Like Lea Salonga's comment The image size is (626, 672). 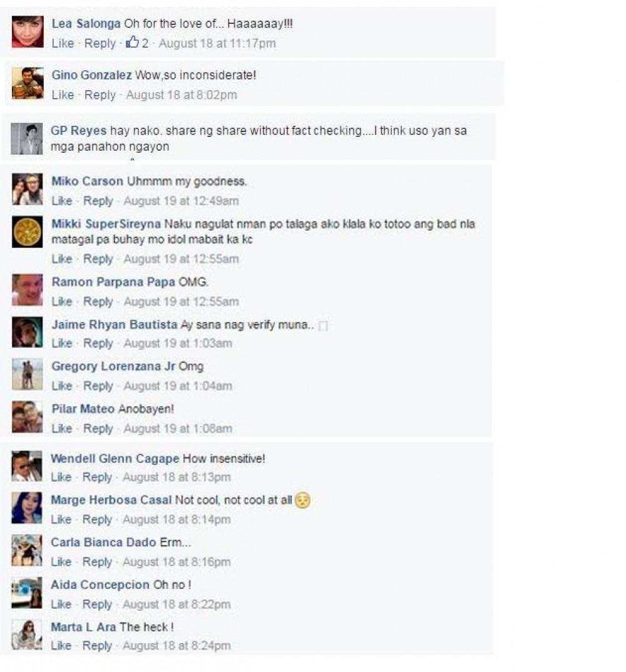click(63, 43)
